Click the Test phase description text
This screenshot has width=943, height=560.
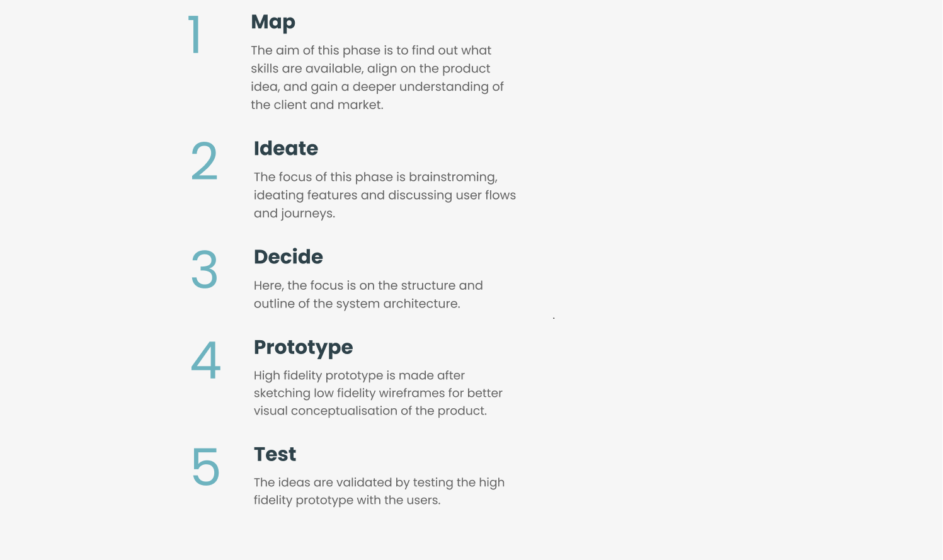click(379, 491)
